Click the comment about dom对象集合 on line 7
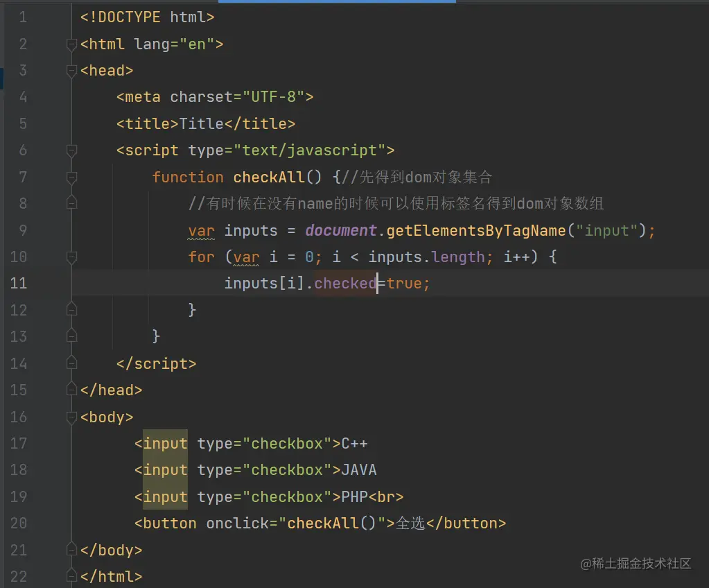Screen dimensions: 709x588 click(x=417, y=177)
